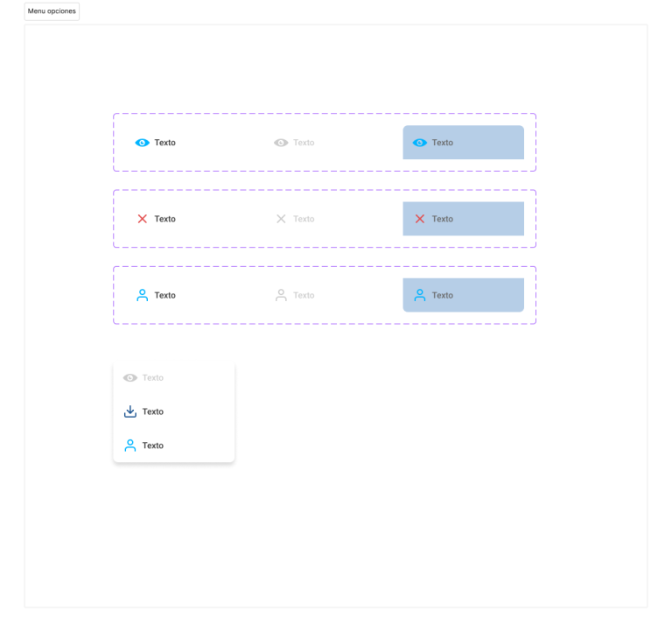This screenshot has height=632, width=672.
Task: Click the disabled Texto entry atop the menu card
Action: pyautogui.click(x=153, y=378)
